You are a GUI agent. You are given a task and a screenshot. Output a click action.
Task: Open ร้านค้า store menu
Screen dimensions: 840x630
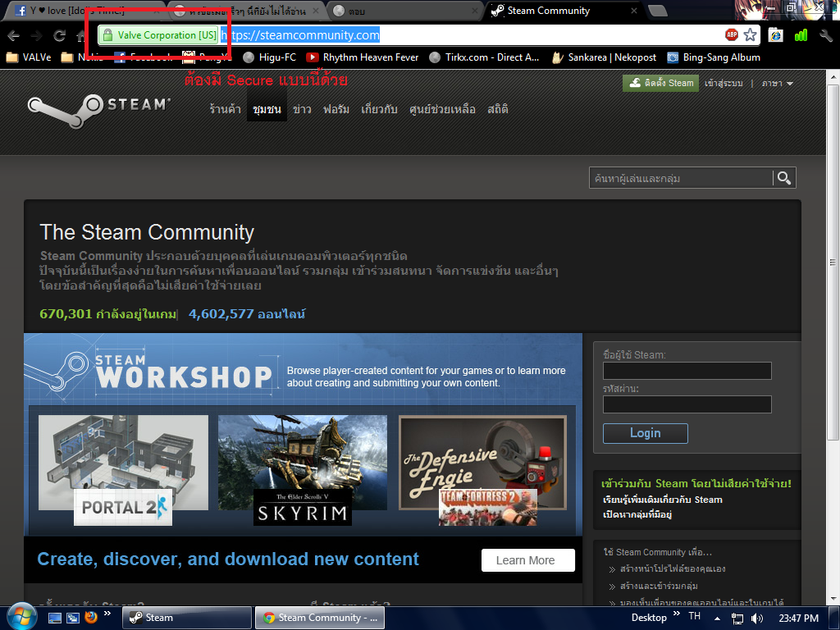225,109
